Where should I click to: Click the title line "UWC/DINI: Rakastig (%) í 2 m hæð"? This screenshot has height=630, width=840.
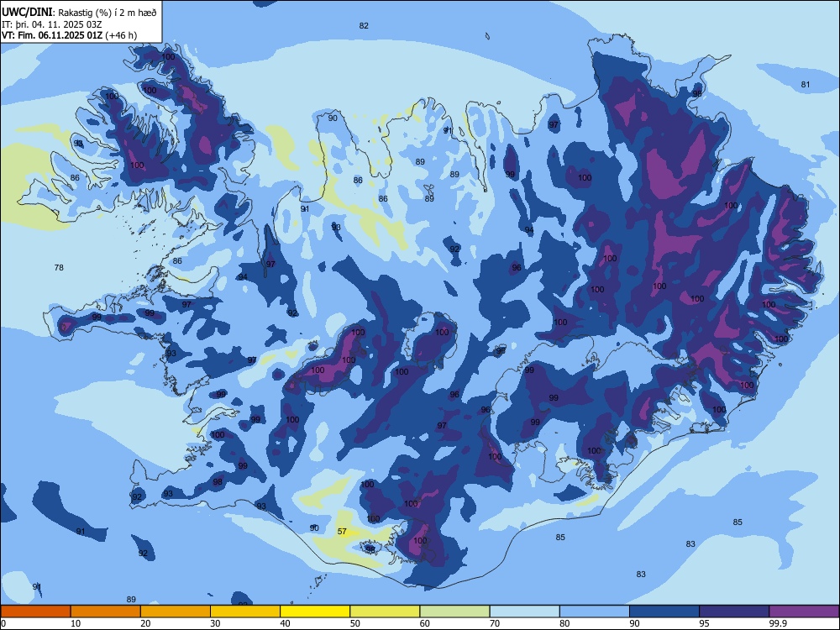click(79, 13)
